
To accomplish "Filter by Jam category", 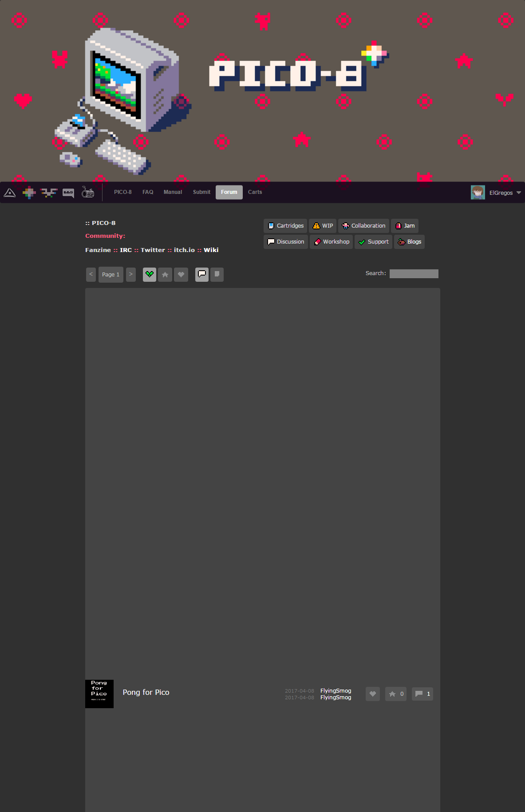I will (405, 226).
